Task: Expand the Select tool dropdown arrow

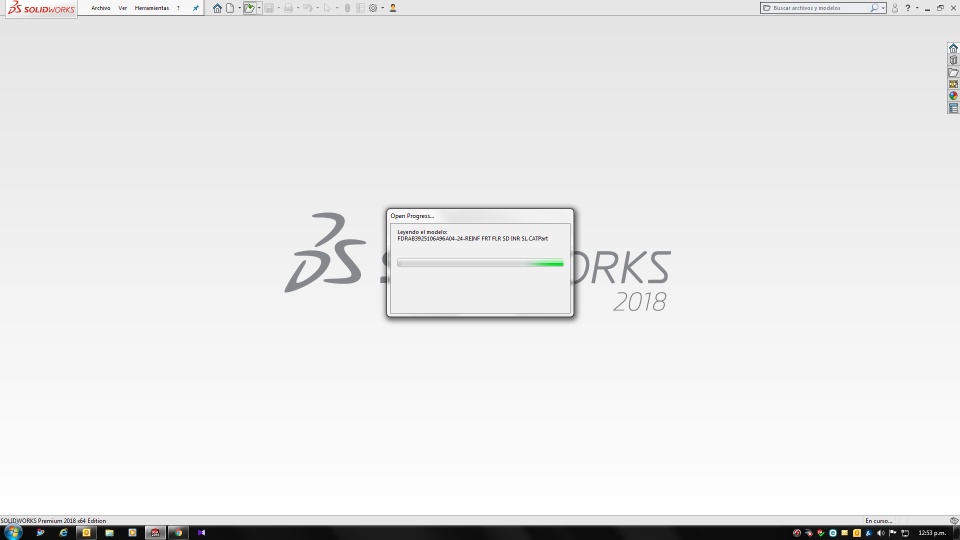Action: tap(337, 8)
